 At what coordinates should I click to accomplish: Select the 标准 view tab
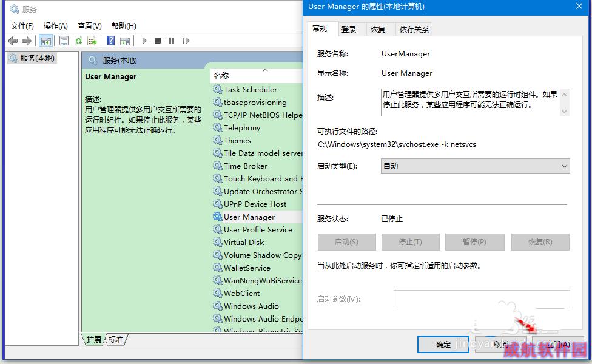tap(116, 340)
